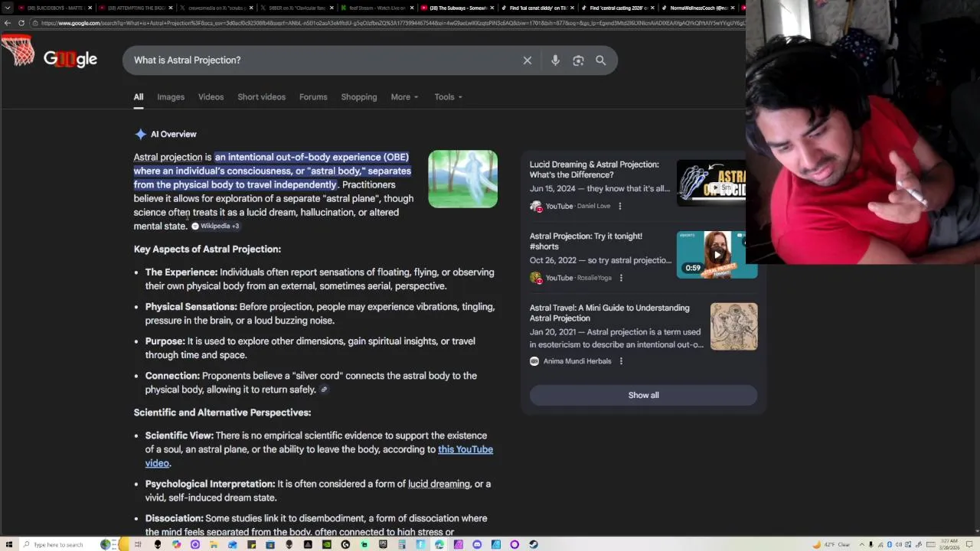This screenshot has width=980, height=551.
Task: Open the Task View taskbar icon
Action: (x=139, y=544)
